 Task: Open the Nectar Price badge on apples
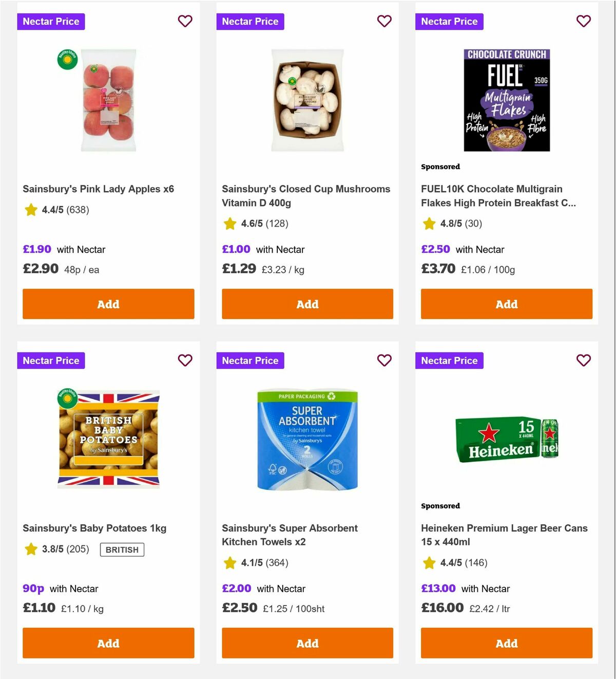coord(51,21)
